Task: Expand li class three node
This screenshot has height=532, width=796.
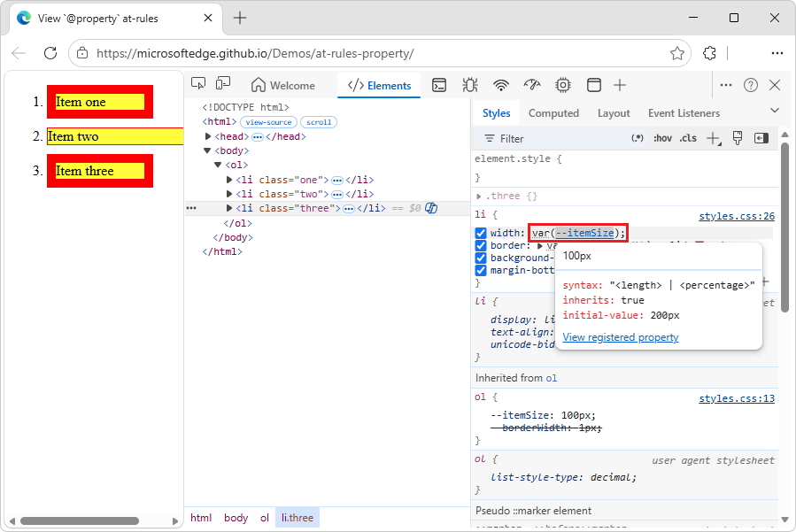Action: pyautogui.click(x=229, y=208)
